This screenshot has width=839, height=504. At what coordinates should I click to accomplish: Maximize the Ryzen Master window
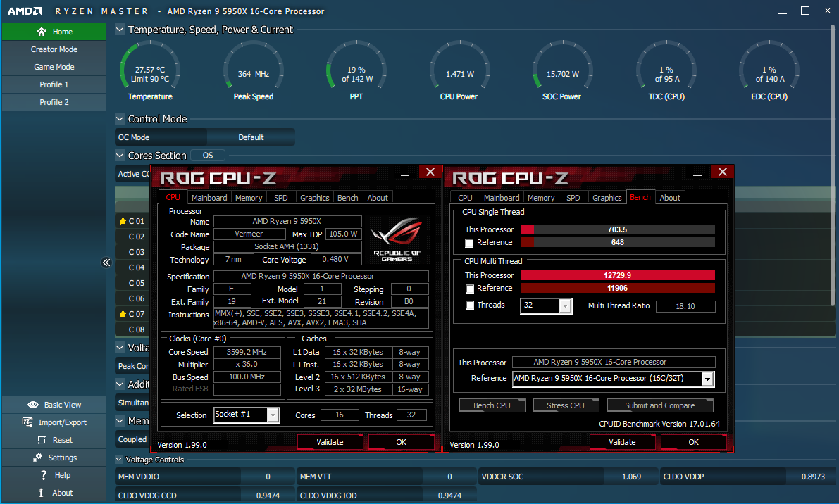click(804, 11)
